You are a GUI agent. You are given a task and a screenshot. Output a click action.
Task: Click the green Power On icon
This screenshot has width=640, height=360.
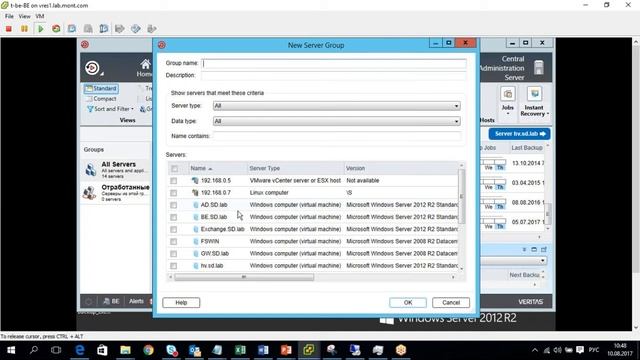pos(40,29)
